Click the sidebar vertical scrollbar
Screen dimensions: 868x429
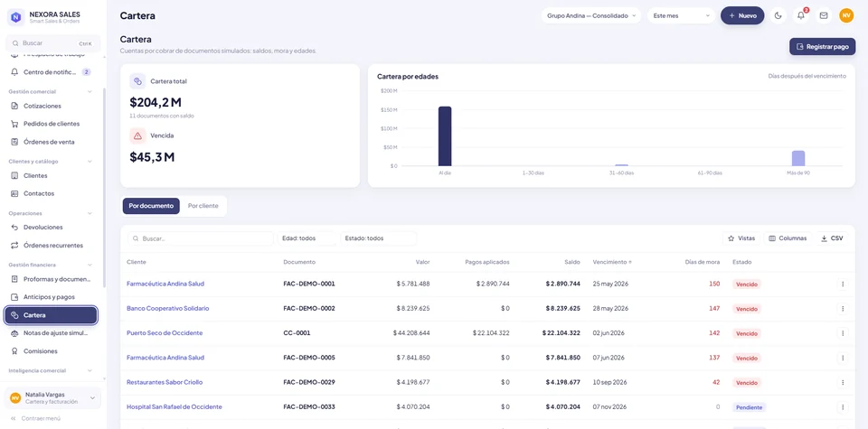coord(104,188)
